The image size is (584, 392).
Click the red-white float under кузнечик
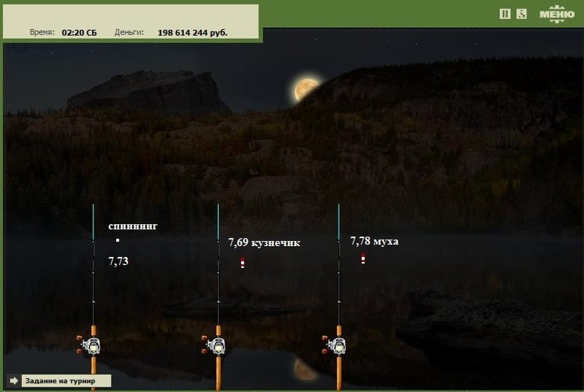click(x=242, y=263)
